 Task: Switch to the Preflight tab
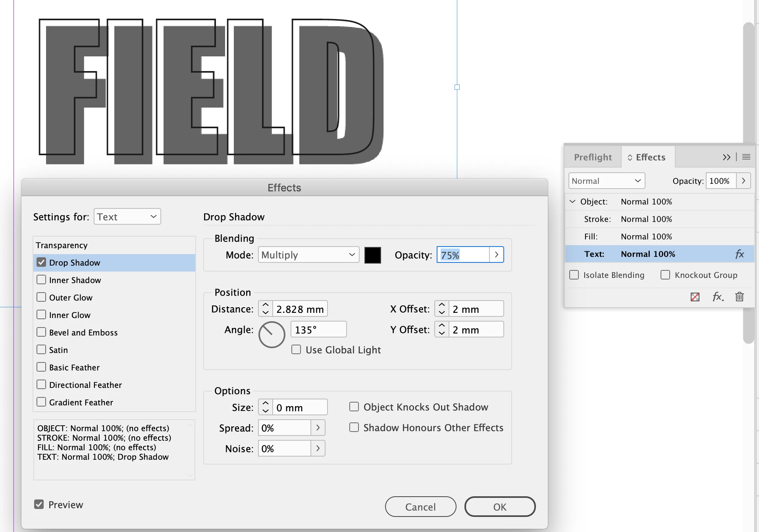[x=593, y=157]
